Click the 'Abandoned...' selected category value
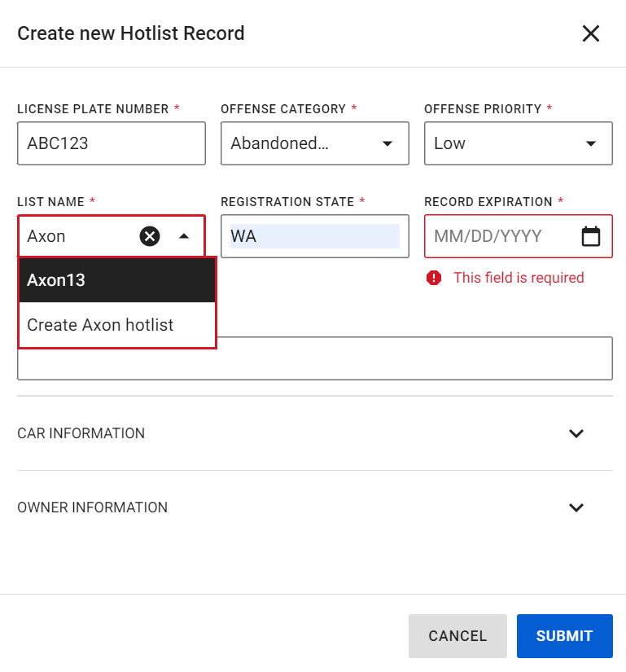 coord(281,144)
